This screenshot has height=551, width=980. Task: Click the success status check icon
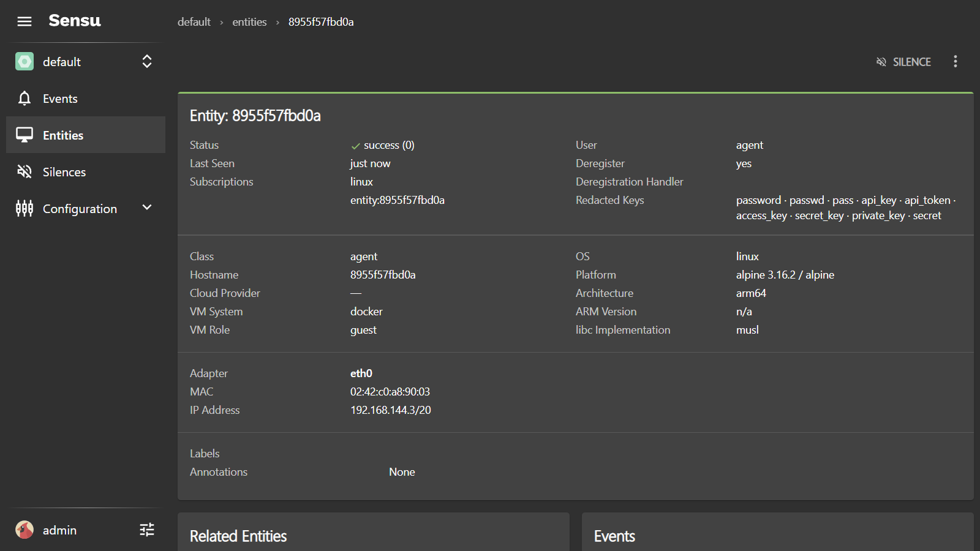[x=355, y=146]
